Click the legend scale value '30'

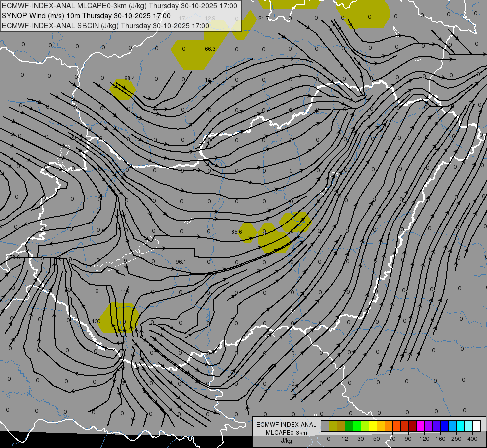361,439
